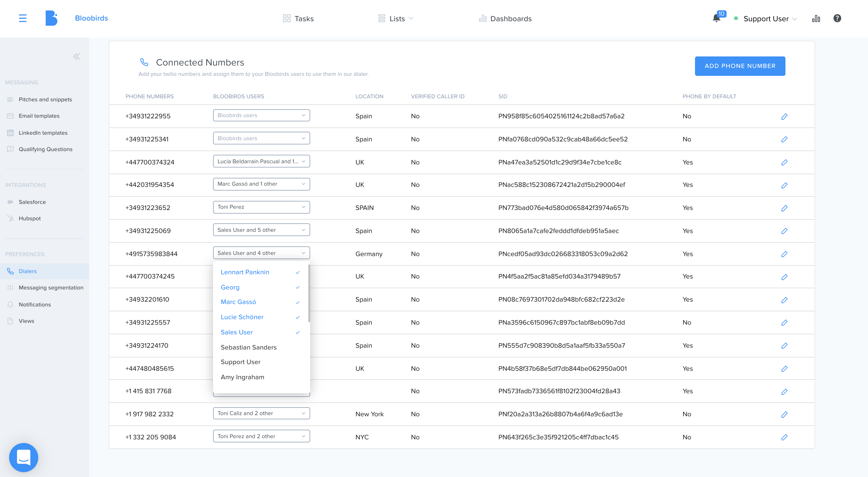Open users dropdown for +34931225341
Viewport: 868px width, 477px height.
pyautogui.click(x=261, y=138)
